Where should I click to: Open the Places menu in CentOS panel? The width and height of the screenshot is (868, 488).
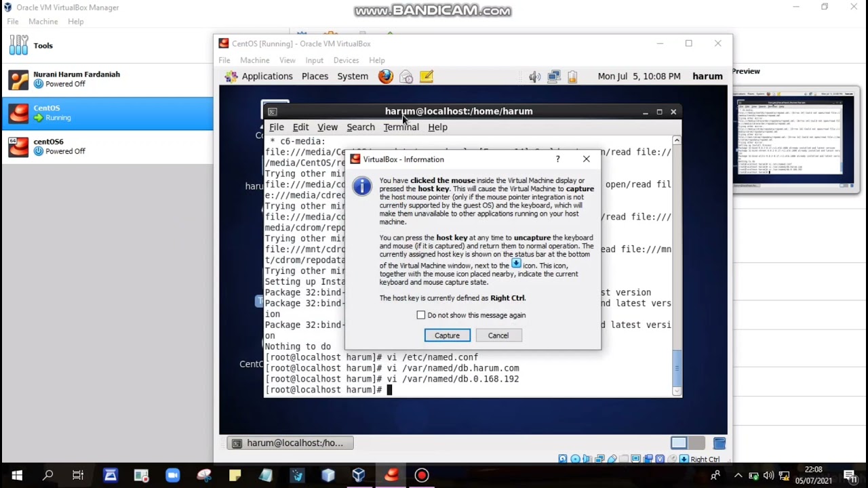(x=315, y=77)
